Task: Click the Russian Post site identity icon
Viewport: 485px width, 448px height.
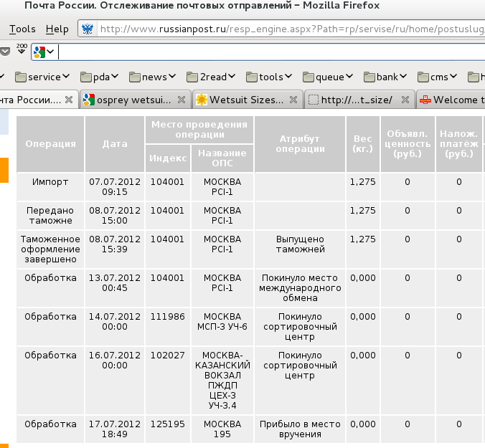Action: 88,29
